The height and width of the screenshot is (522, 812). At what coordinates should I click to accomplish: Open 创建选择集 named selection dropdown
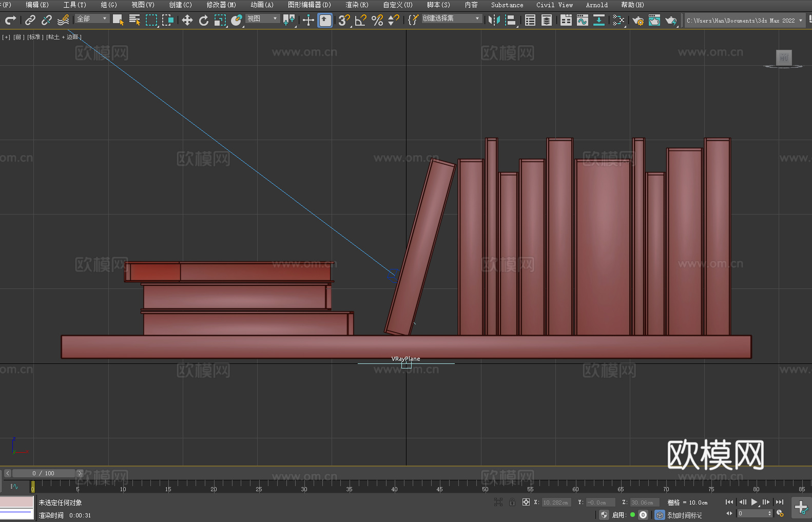coord(452,18)
